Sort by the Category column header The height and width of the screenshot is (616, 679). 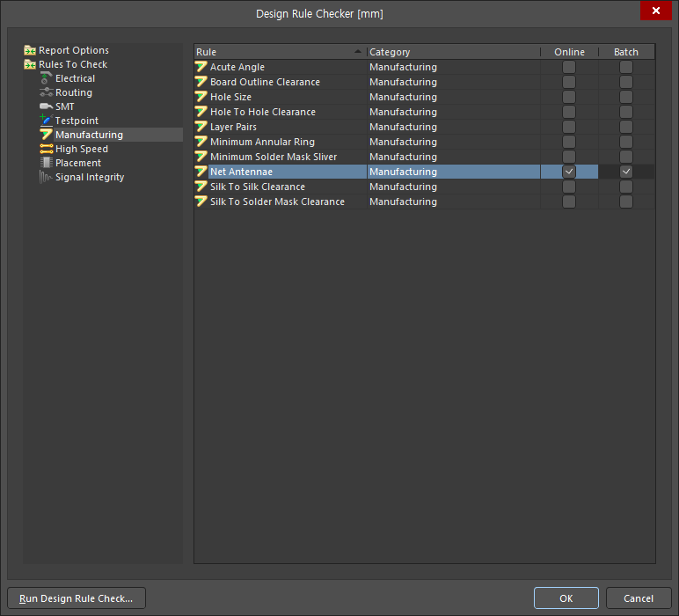tap(454, 52)
